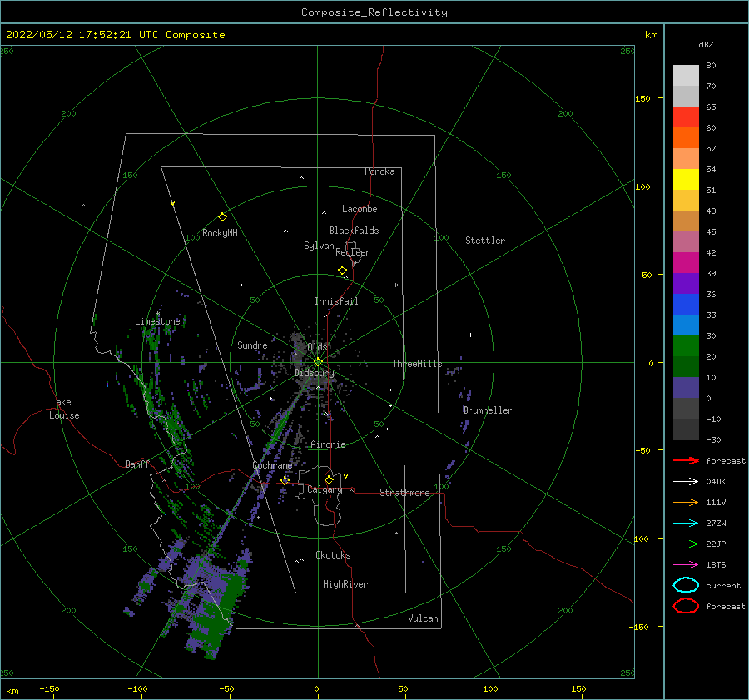This screenshot has height=700, width=749.
Task: Click the yellow 150 value on right km axis
Action: [x=642, y=98]
